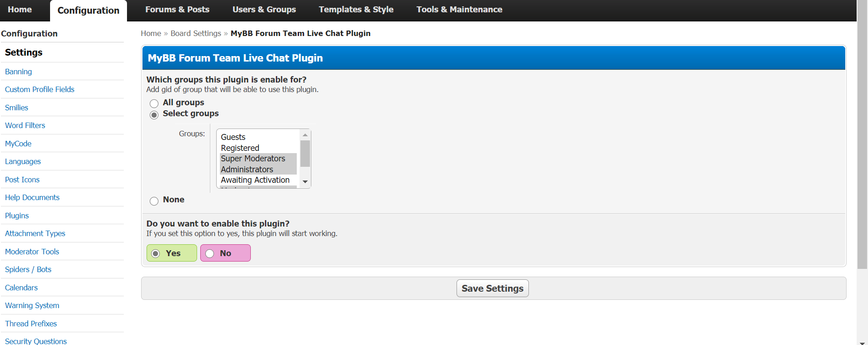Disable plugin with the No radio
This screenshot has width=868, height=345.
click(x=210, y=253)
